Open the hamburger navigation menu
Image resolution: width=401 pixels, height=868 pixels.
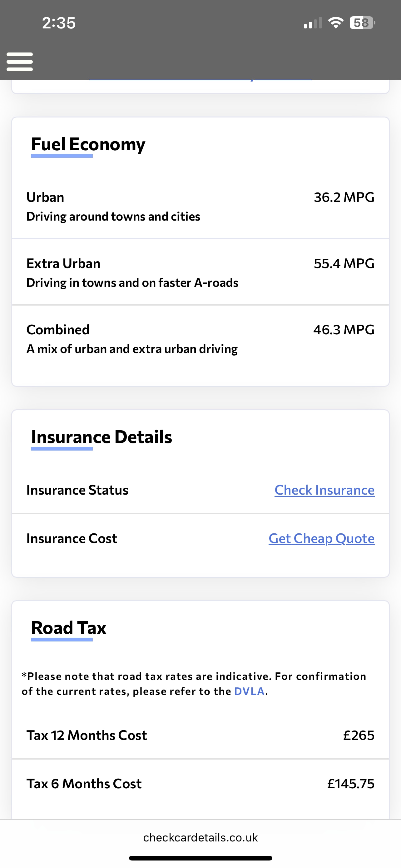coord(20,62)
